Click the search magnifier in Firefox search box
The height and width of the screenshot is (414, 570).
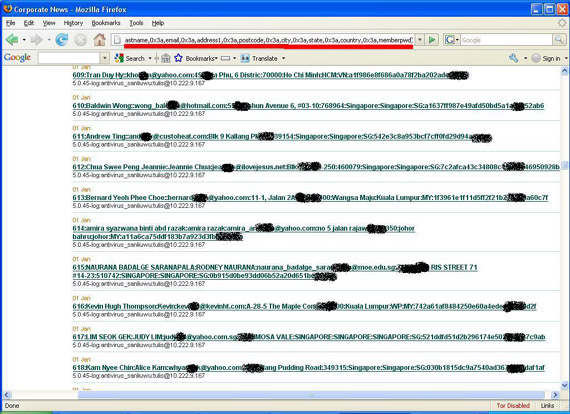[x=559, y=40]
